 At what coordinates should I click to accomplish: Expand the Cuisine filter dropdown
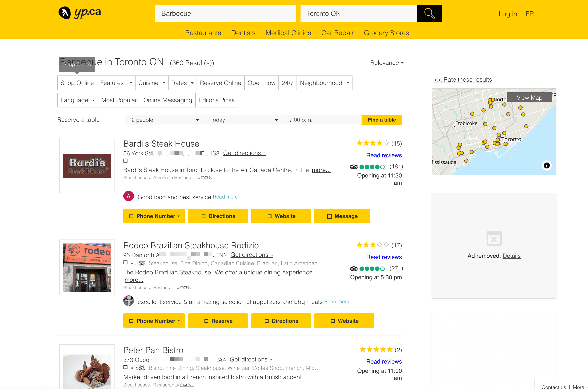click(x=152, y=83)
